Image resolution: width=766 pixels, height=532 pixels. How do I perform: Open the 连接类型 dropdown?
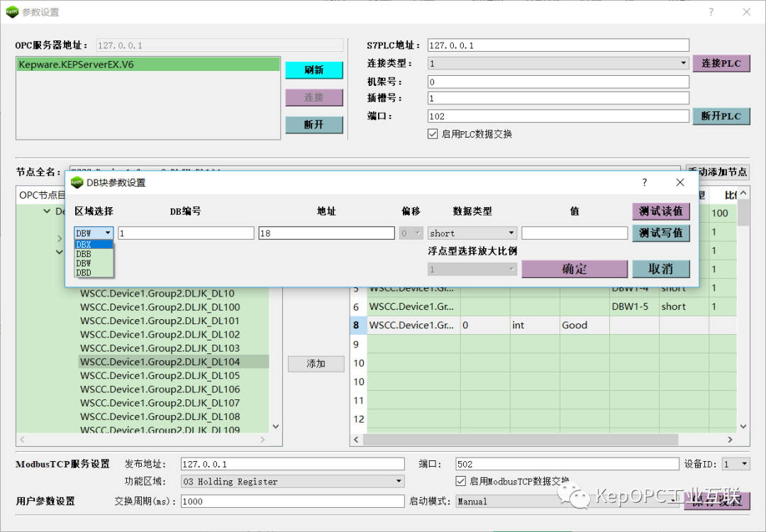tap(558, 63)
